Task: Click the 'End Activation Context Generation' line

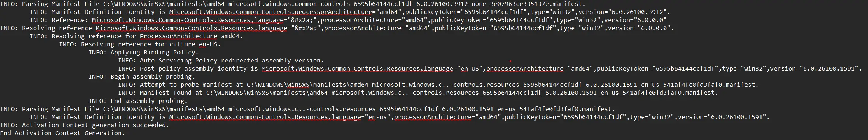Action: click(x=62, y=133)
